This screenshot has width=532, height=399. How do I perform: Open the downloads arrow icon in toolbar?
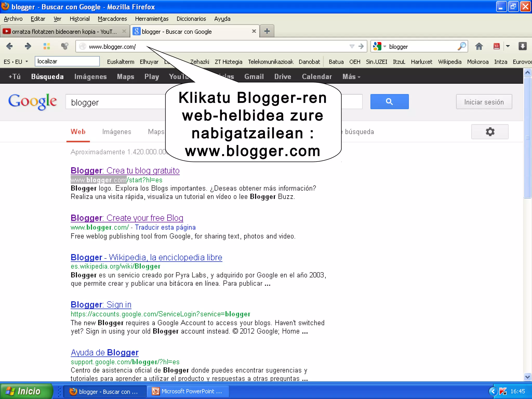point(522,46)
